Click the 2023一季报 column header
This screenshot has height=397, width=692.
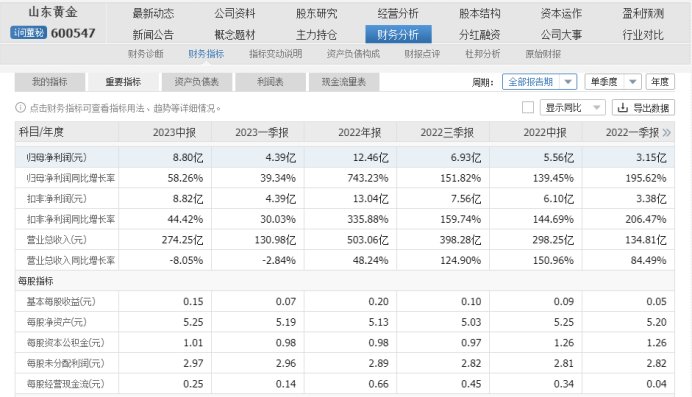click(x=261, y=132)
